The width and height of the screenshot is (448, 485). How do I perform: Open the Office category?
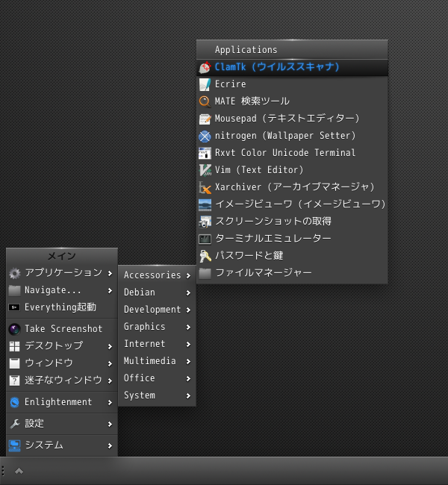(157, 378)
